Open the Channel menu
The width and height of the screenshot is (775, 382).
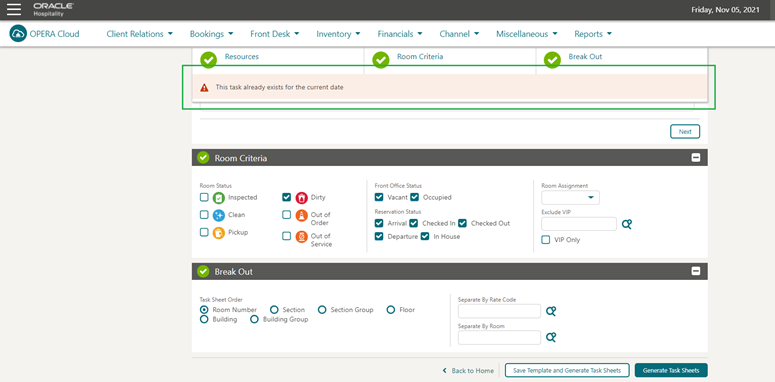pos(459,34)
